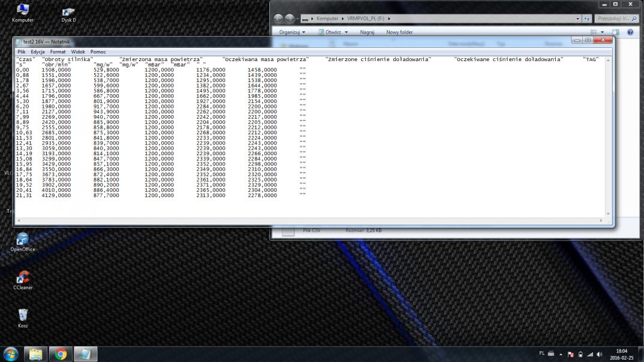Click Notatnik horizontal scrollbar left arrow
This screenshot has width=644, height=362.
coord(19,221)
